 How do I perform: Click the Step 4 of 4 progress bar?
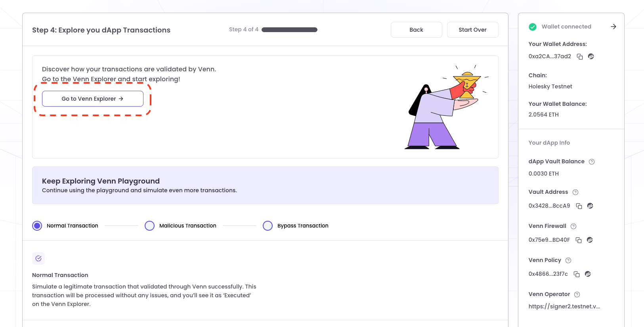pos(289,30)
